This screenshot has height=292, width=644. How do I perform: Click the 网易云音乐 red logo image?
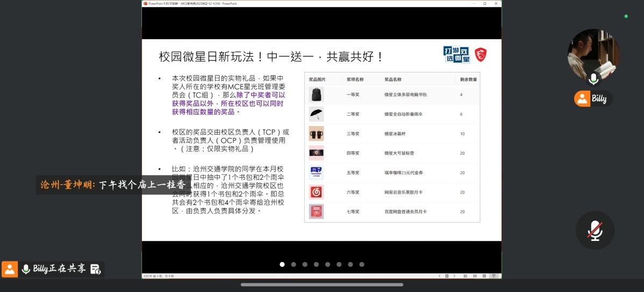click(x=316, y=192)
